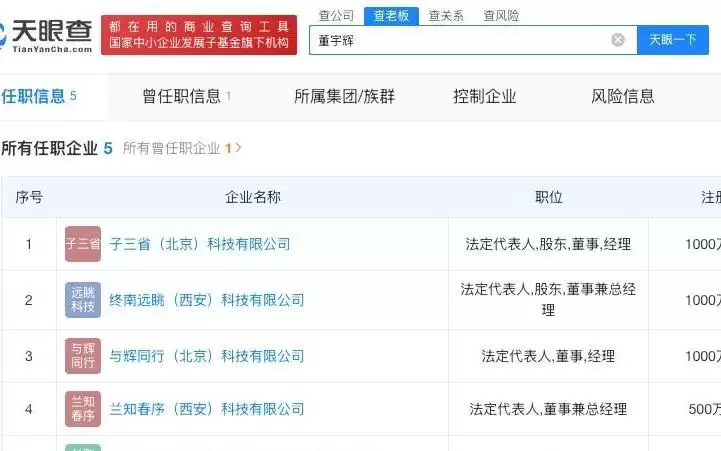Open the 任职信息 tab
This screenshot has width=721, height=451.
[39, 97]
